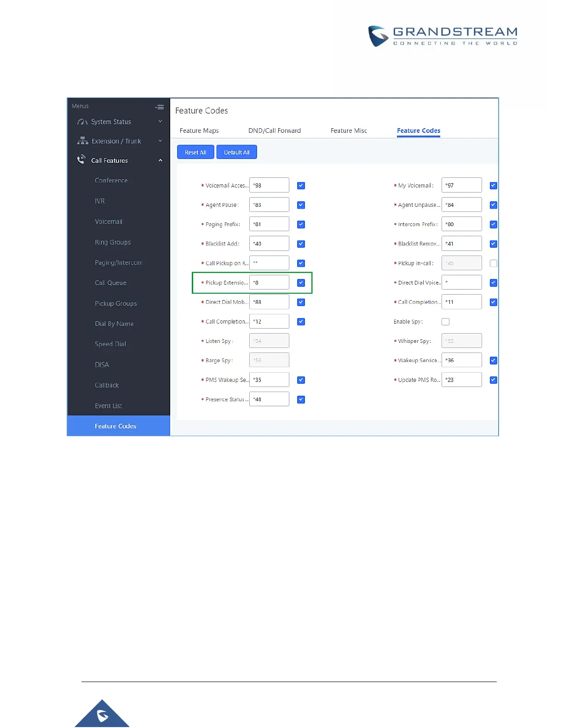Expand the System Status menu chevron
The image size is (563, 728).
[x=161, y=121]
